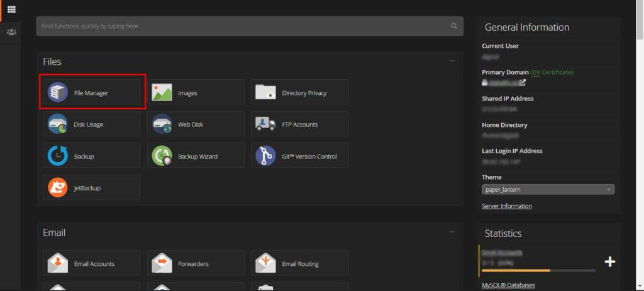Open the Disk Usage icon
The image size is (644, 291).
pos(57,124)
